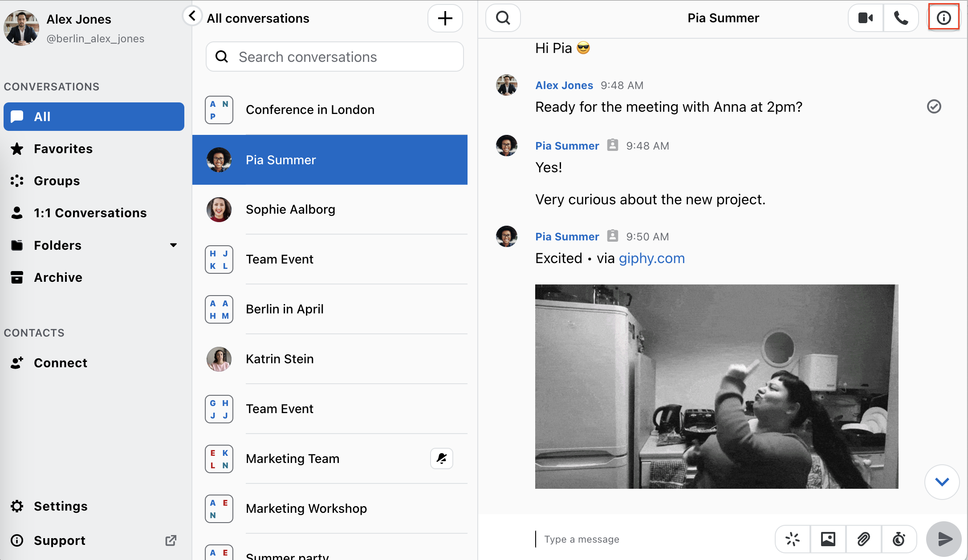The height and width of the screenshot is (560, 968).
Task: Open the Sophie Aalborg conversation
Action: tap(330, 209)
